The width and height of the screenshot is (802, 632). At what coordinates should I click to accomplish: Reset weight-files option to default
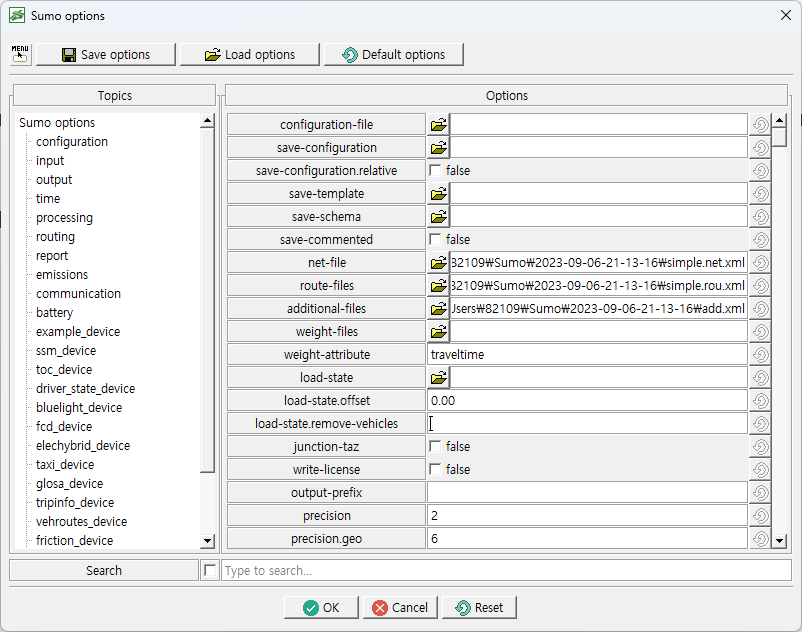tap(761, 331)
